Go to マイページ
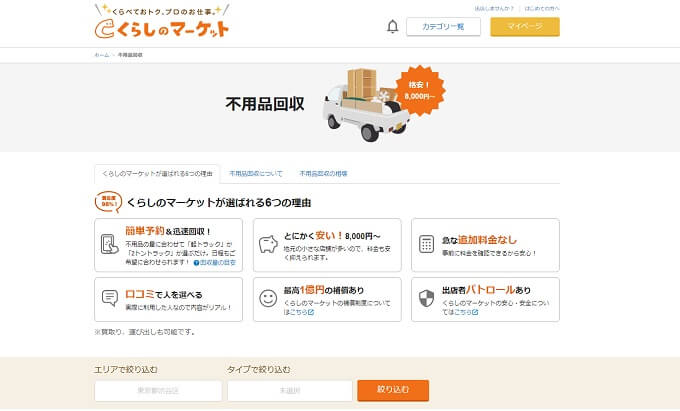Viewport: 680px width, 411px height. [x=525, y=26]
